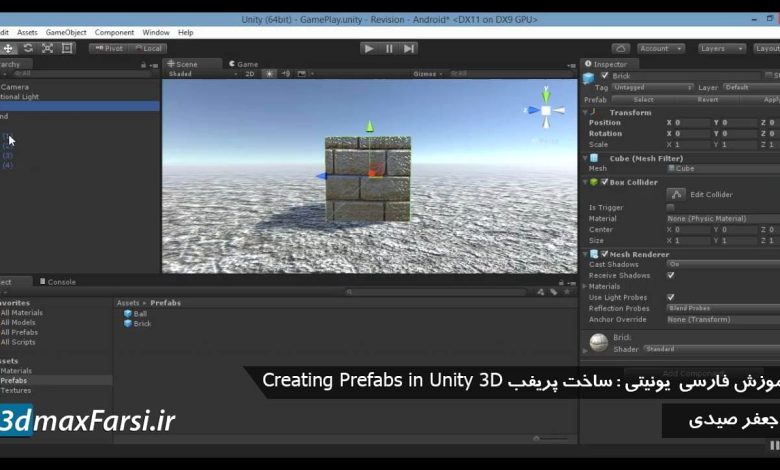Click the Project search field
Viewport: 780px width, 470px height.
click(x=436, y=292)
